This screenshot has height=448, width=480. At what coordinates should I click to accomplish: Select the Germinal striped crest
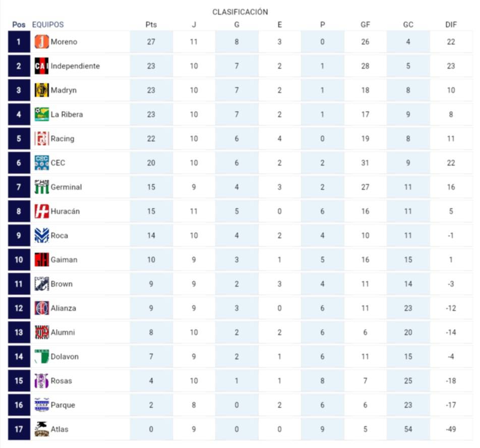point(42,187)
